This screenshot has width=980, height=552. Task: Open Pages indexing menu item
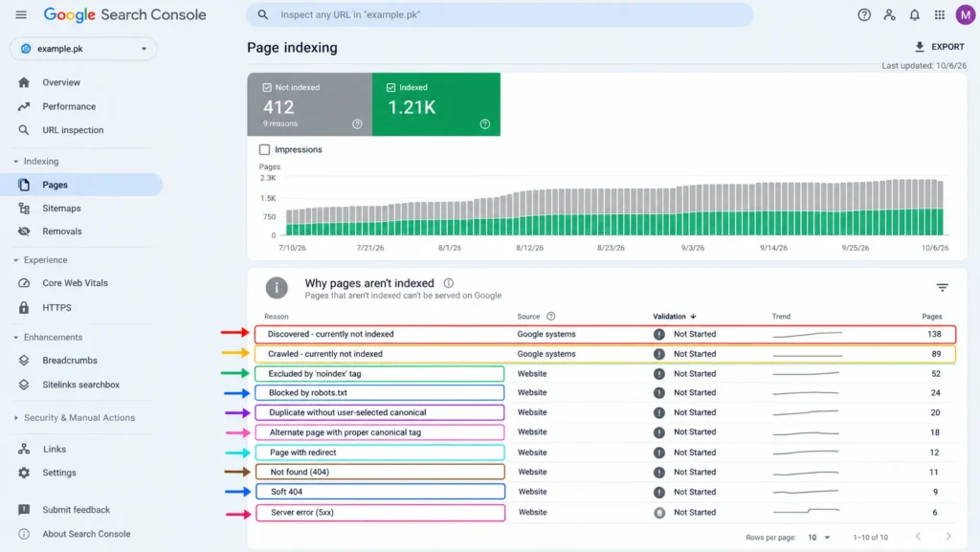coord(81,185)
